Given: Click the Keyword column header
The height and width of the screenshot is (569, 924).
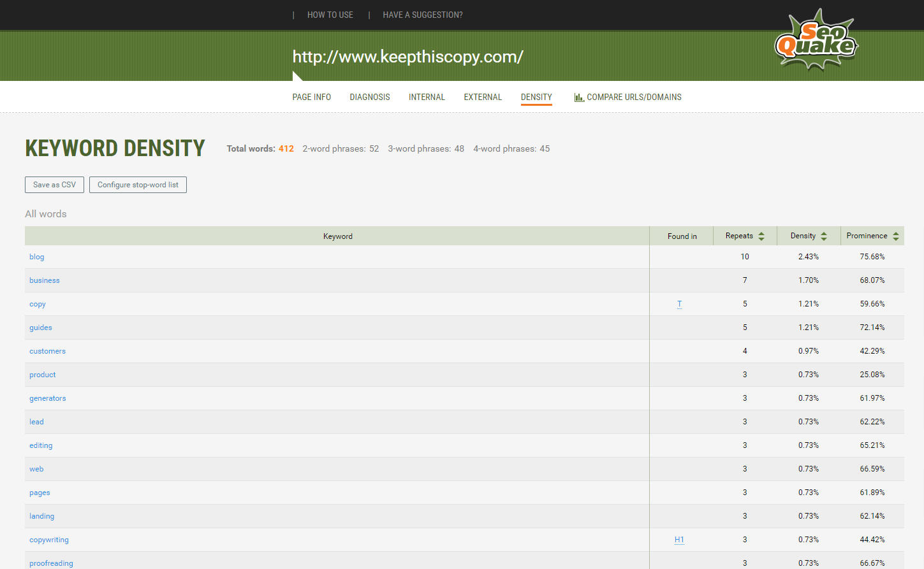Looking at the screenshot, I should (337, 236).
